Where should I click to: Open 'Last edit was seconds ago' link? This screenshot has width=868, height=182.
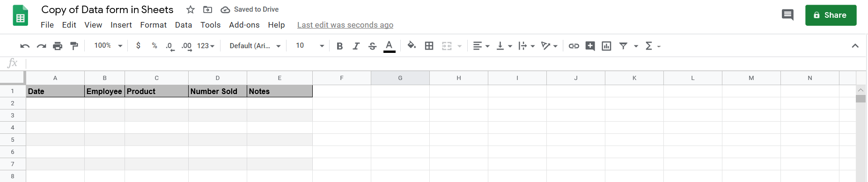tap(345, 25)
